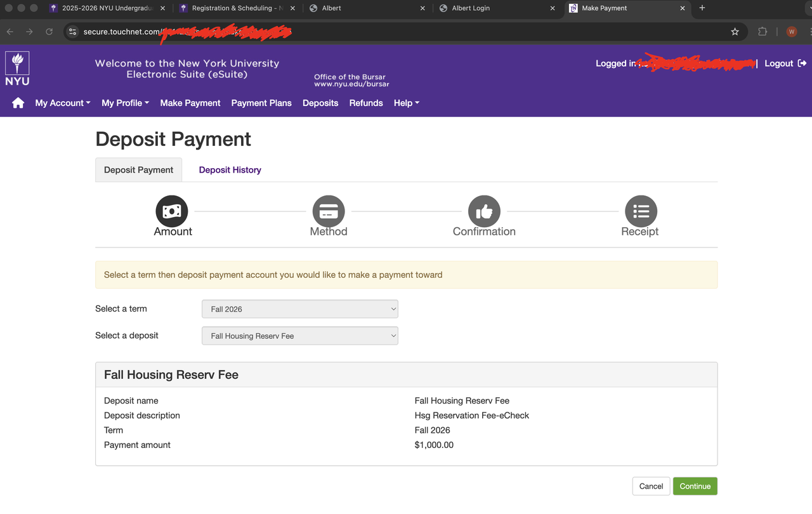Close the Albert browser tab

click(x=422, y=8)
